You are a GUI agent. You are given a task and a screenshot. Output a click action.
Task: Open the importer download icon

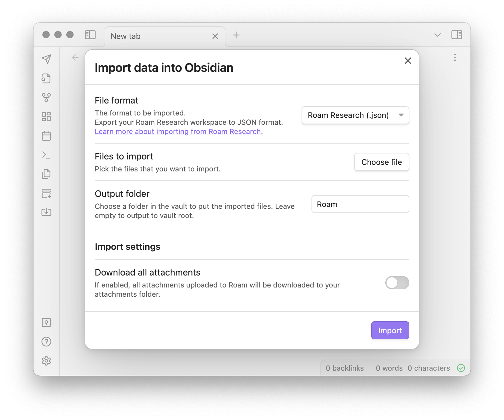(46, 212)
